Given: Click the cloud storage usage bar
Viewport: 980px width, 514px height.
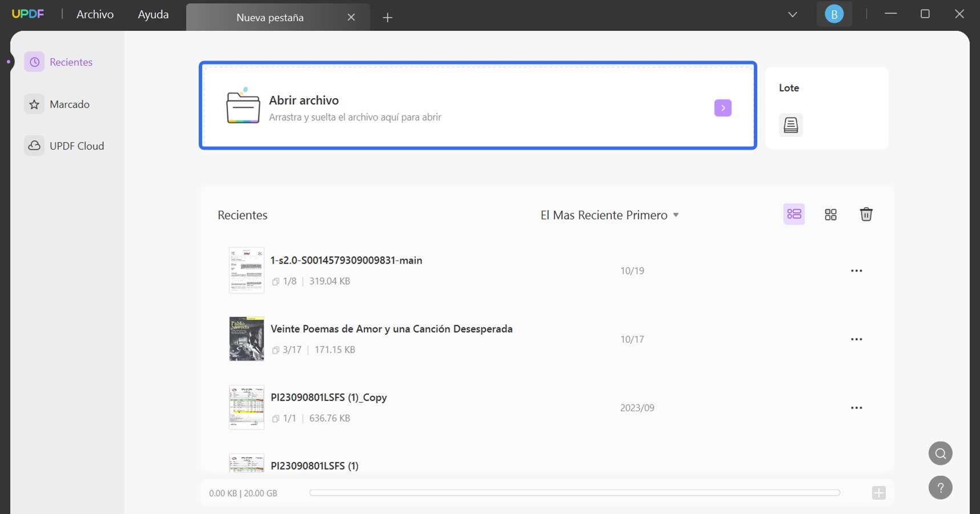Looking at the screenshot, I should point(574,493).
